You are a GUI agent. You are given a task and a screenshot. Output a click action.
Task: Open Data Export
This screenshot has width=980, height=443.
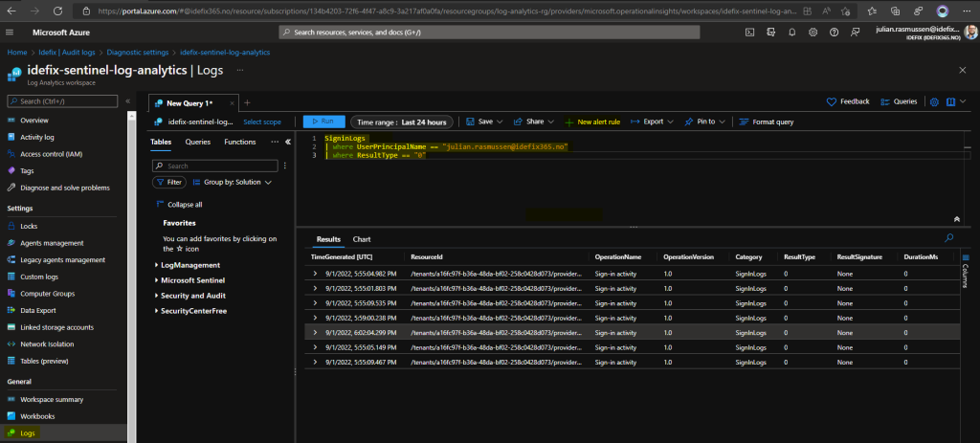pyautogui.click(x=37, y=311)
